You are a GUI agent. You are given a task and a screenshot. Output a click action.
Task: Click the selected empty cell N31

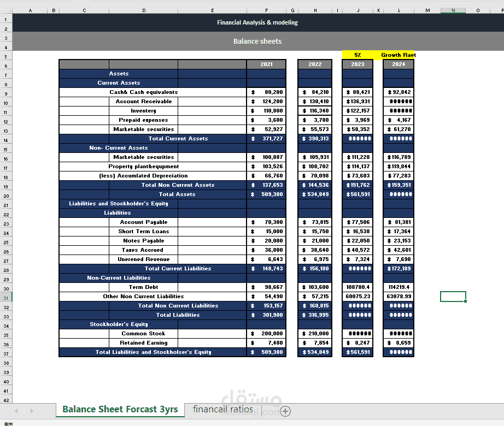(453, 297)
